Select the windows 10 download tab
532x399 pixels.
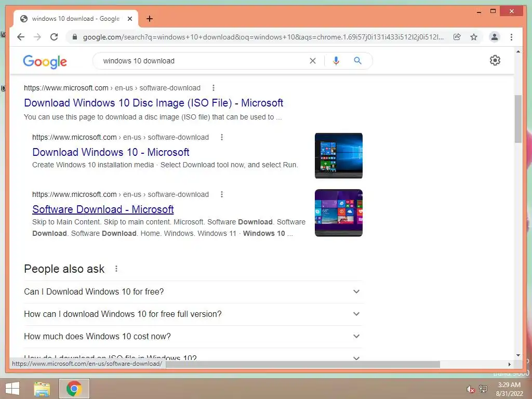pos(75,19)
